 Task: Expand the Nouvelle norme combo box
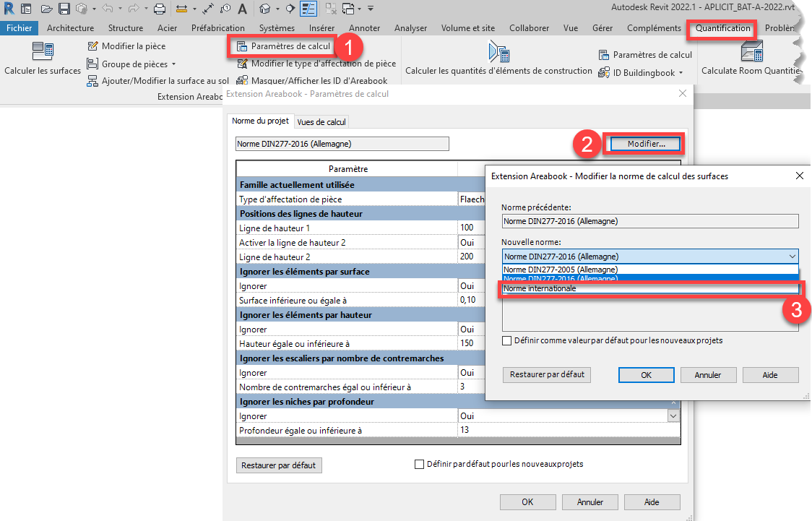click(792, 257)
